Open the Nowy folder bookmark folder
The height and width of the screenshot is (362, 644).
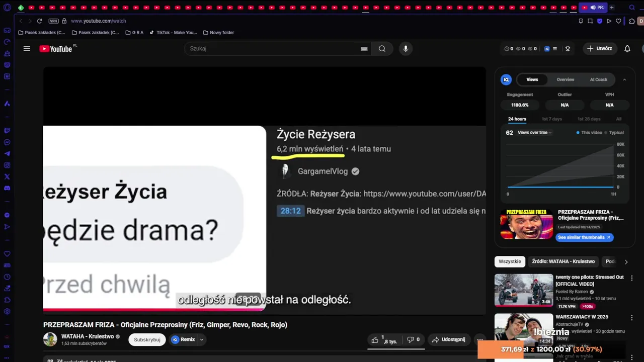click(x=218, y=33)
